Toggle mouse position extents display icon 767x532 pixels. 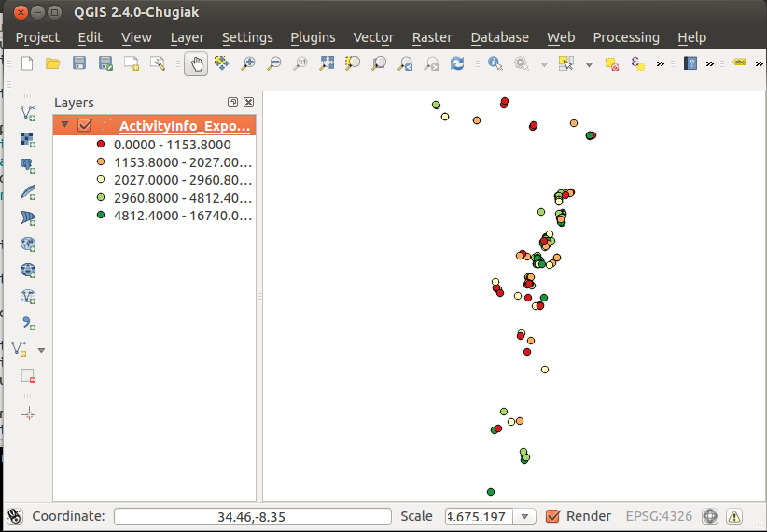tap(15, 516)
